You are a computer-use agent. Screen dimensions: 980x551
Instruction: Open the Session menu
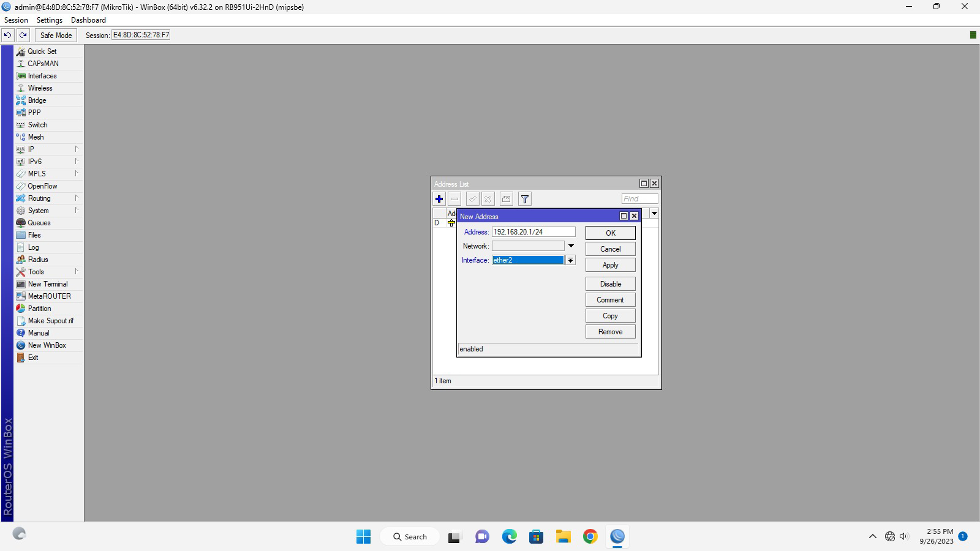coord(16,20)
